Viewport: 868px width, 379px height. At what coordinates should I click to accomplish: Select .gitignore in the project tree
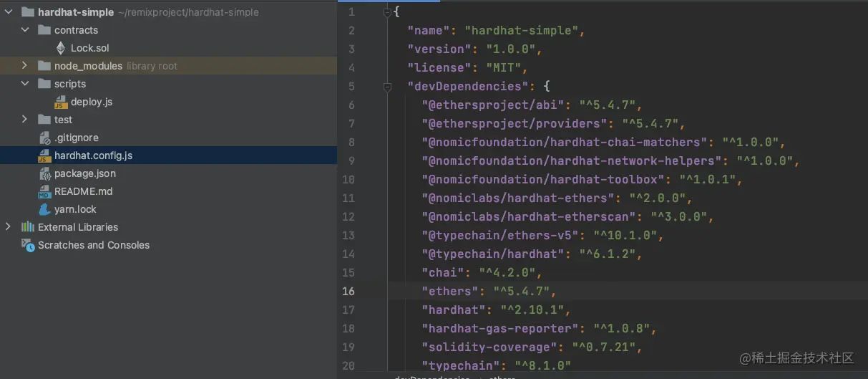pos(77,138)
